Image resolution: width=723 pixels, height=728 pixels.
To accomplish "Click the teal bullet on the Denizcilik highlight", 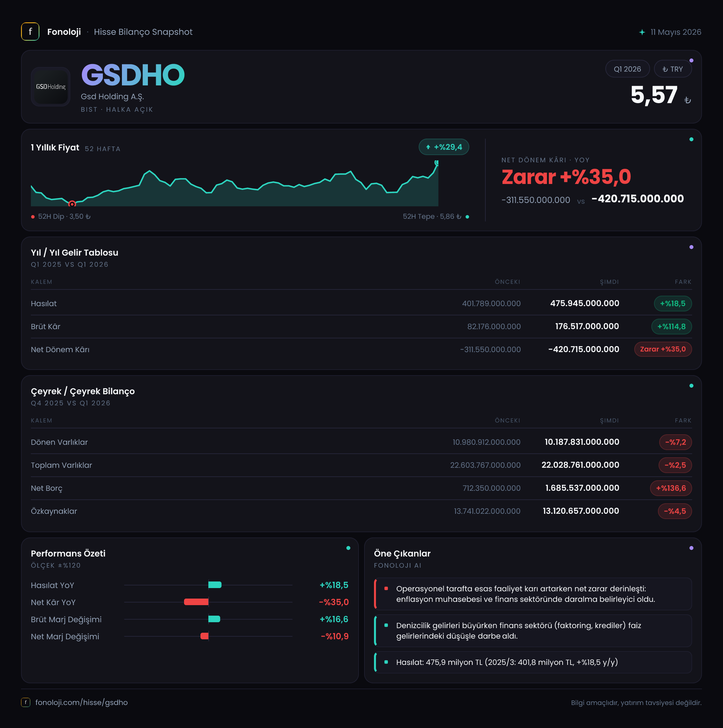I will pos(386,625).
